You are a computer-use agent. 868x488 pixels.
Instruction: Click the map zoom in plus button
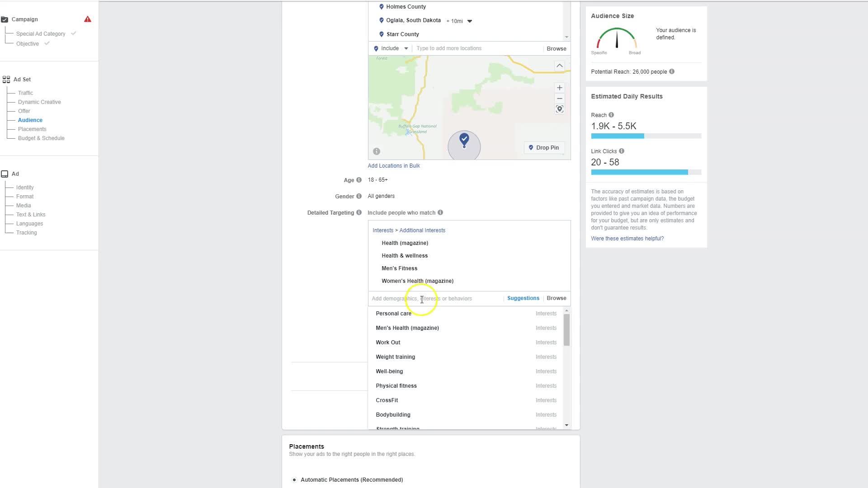[559, 88]
